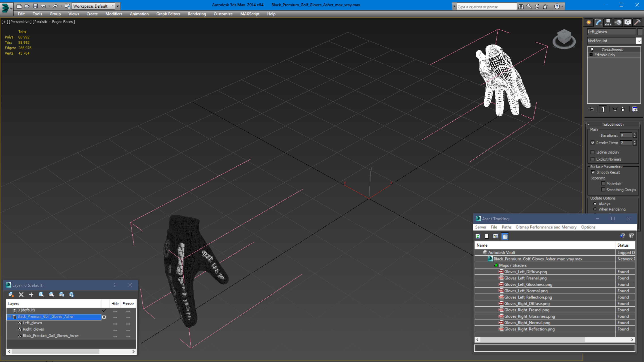Open the Utilities hammer panel tab
Screen dimensions: 644x362
[638, 22]
